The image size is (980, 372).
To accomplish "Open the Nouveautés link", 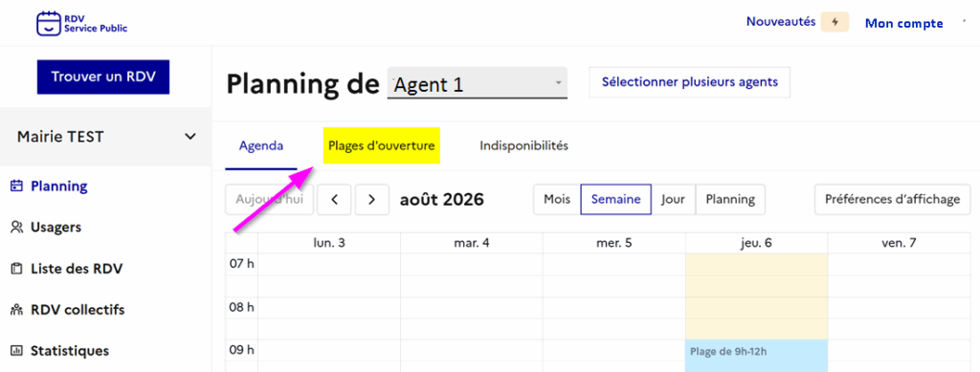I will (x=781, y=22).
